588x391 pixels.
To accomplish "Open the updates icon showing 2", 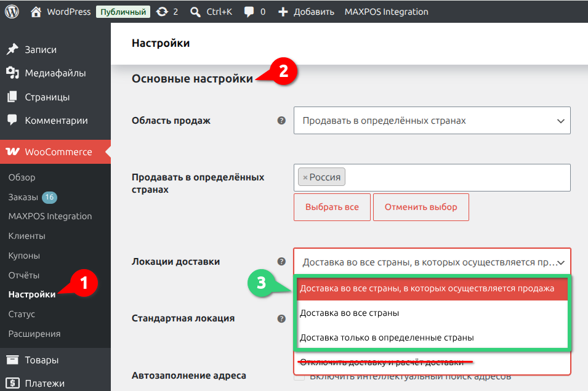I will (162, 12).
